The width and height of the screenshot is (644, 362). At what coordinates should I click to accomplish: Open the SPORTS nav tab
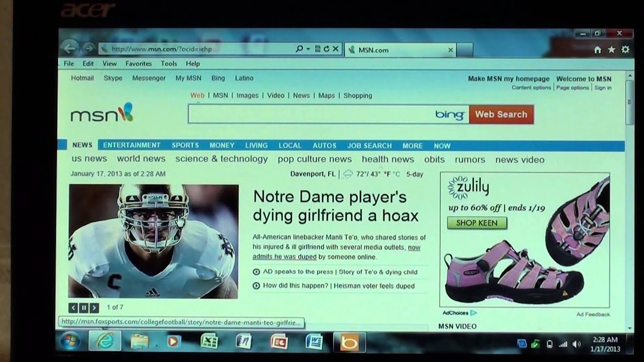click(x=185, y=145)
